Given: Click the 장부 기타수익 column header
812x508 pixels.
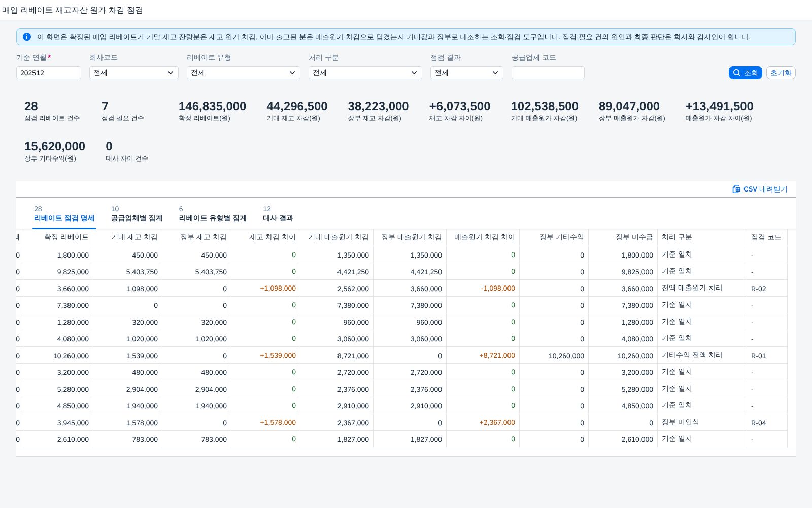Looking at the screenshot, I should (554, 237).
